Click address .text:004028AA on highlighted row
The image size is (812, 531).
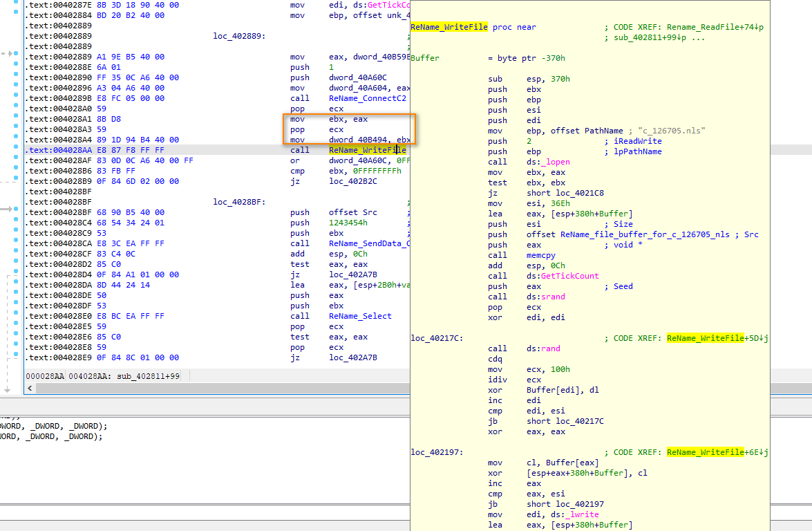[x=59, y=150]
